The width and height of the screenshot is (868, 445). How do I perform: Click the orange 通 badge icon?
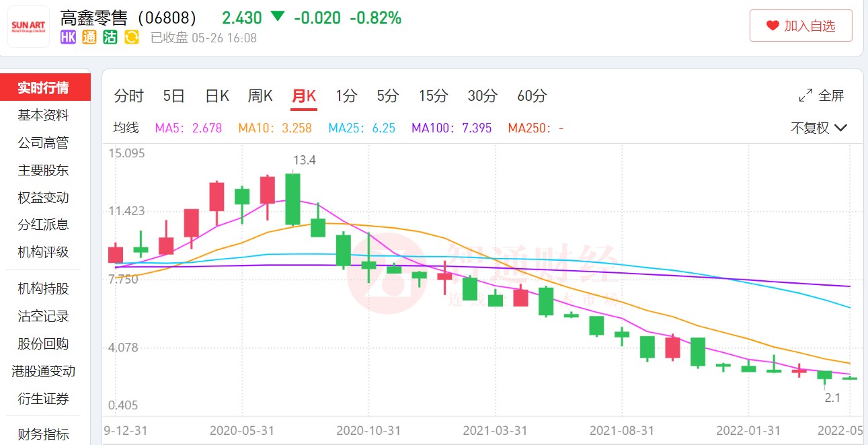click(89, 38)
